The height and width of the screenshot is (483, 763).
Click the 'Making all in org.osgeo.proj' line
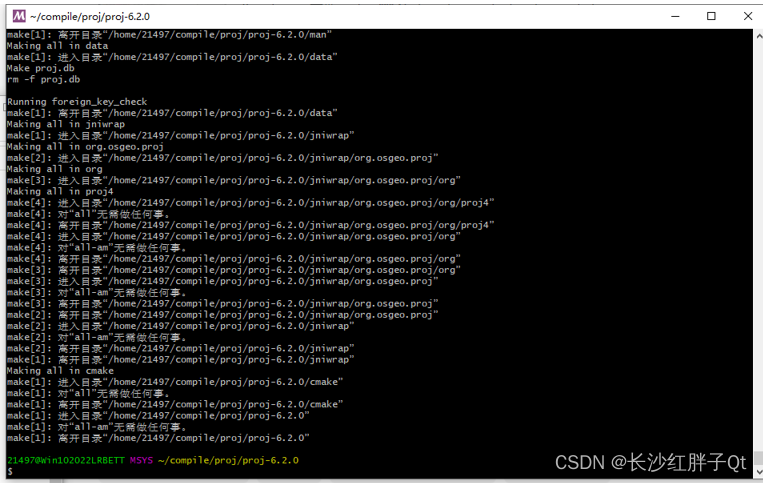pos(85,146)
